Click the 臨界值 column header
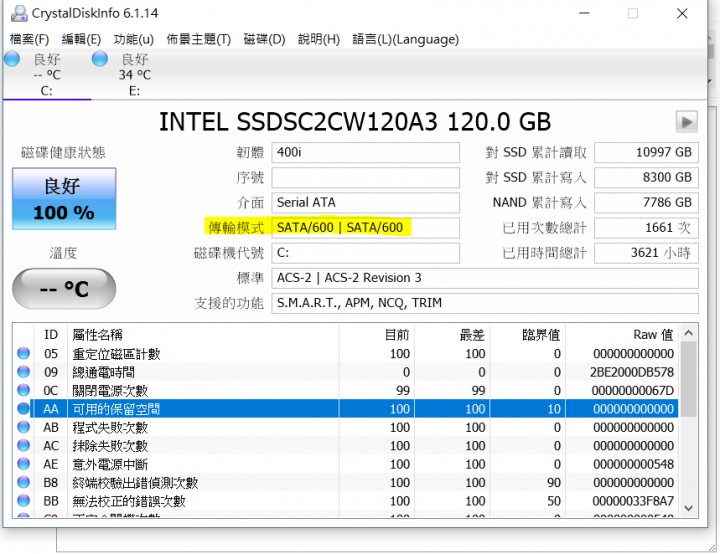Screen dimensions: 720x554 pos(528,335)
